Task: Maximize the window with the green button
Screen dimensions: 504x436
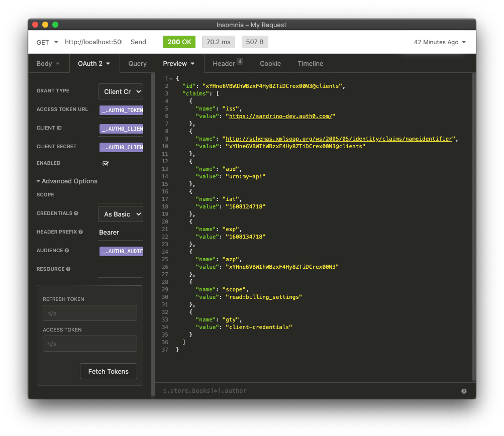Action: (x=55, y=25)
